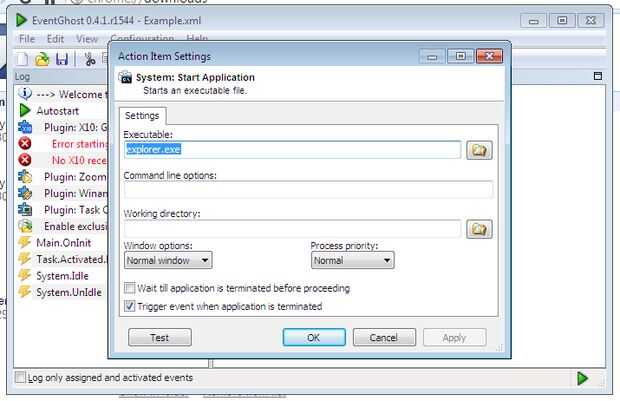620x401 pixels.
Task: Click the Working directory input field
Action: click(293, 229)
